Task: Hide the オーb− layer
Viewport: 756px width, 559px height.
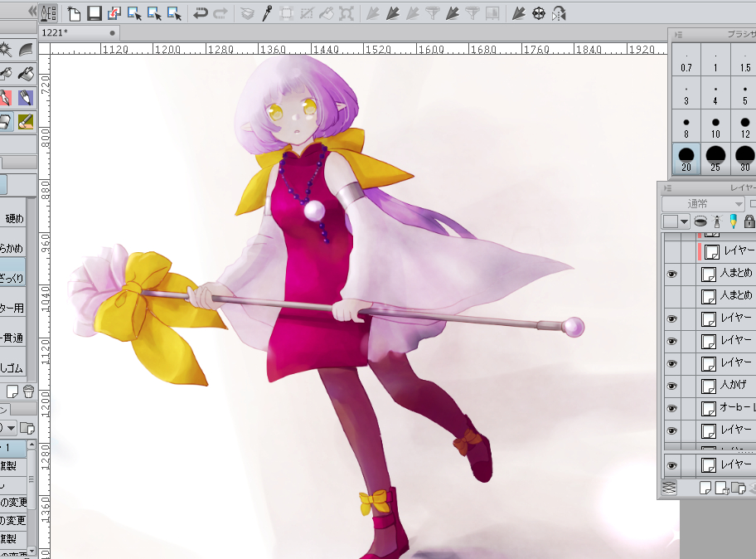Action: [x=672, y=408]
